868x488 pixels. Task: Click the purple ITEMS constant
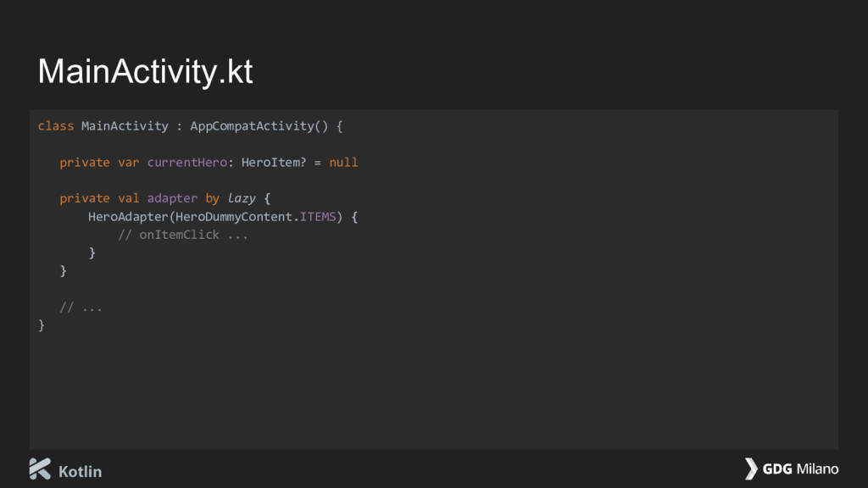pyautogui.click(x=318, y=216)
